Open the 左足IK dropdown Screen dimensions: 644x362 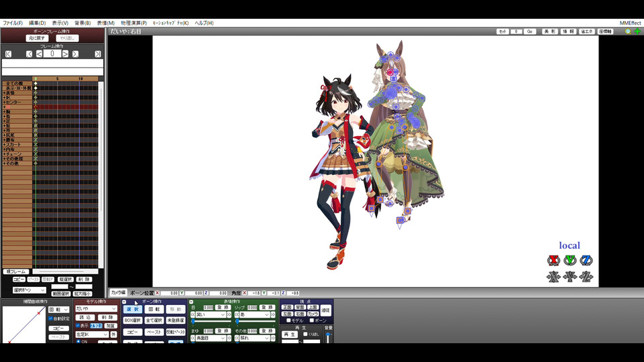click(x=92, y=335)
